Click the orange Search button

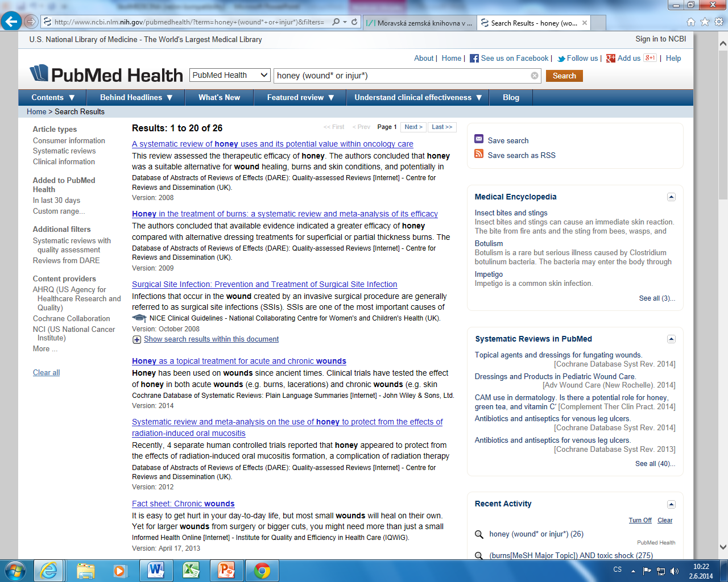pyautogui.click(x=564, y=76)
